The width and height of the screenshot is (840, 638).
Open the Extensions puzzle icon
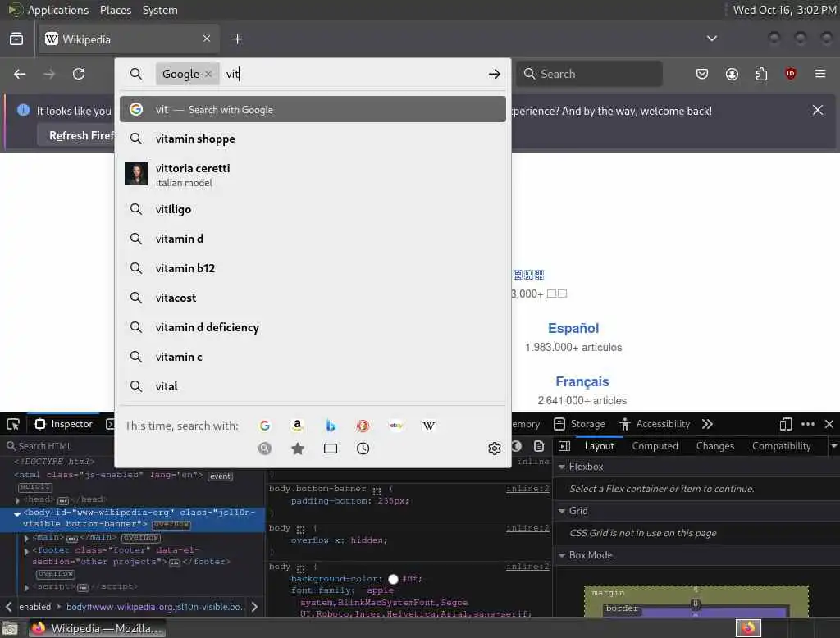[x=761, y=74]
